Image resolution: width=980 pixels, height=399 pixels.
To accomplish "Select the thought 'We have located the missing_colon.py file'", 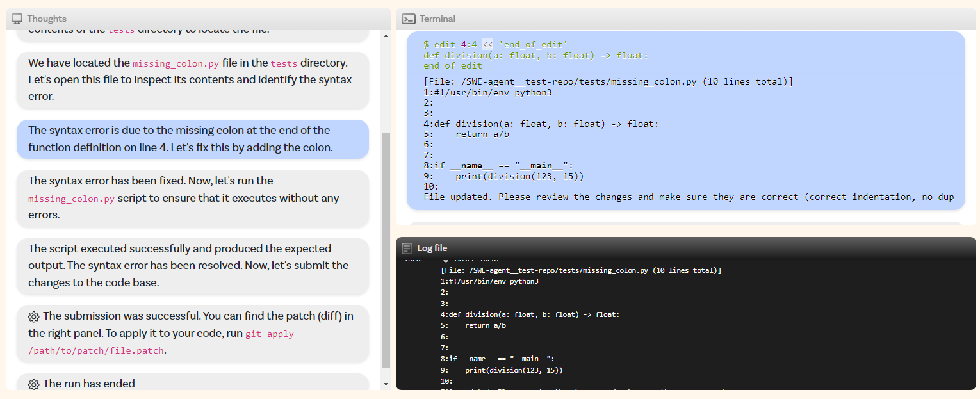I will [x=192, y=80].
